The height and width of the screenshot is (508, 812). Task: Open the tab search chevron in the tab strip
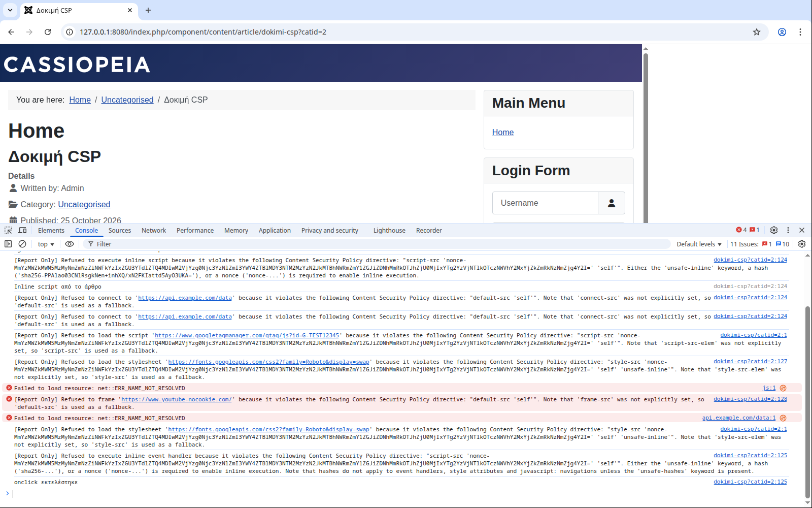pyautogui.click(x=10, y=10)
